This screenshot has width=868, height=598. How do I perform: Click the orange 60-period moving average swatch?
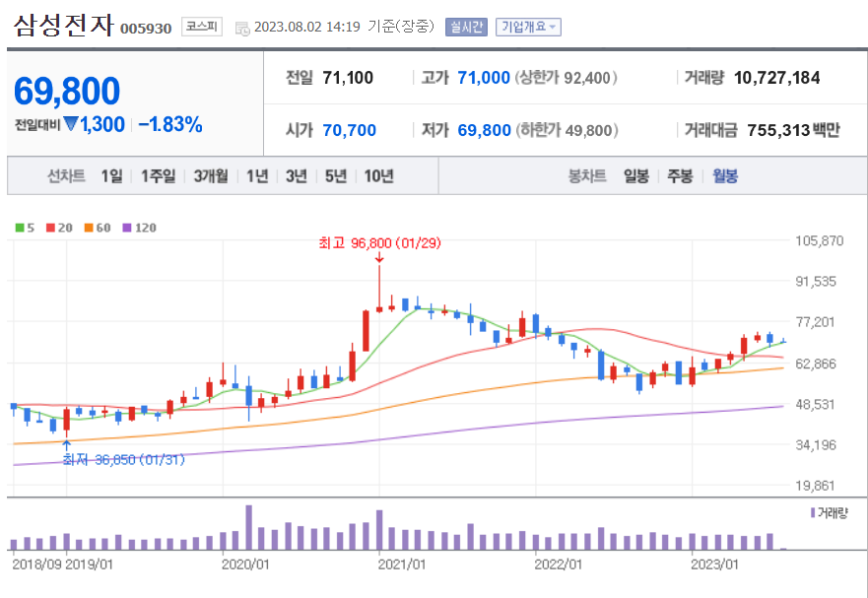pyautogui.click(x=89, y=228)
